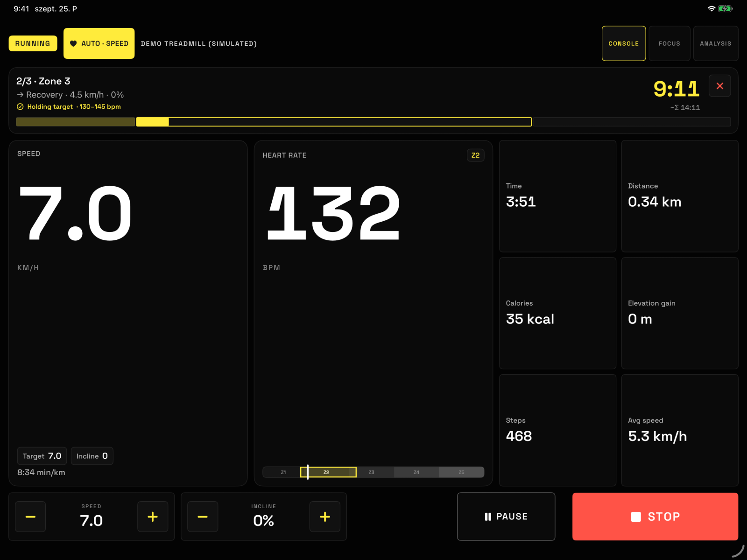Pause the treadmill workout
The image size is (747, 560).
(x=506, y=517)
